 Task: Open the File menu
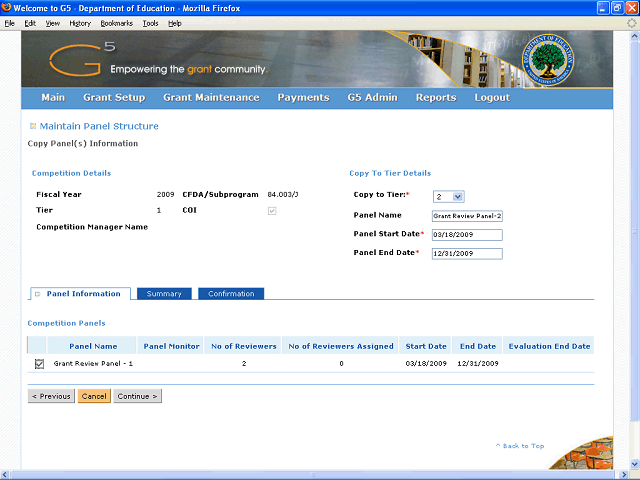tap(9, 23)
